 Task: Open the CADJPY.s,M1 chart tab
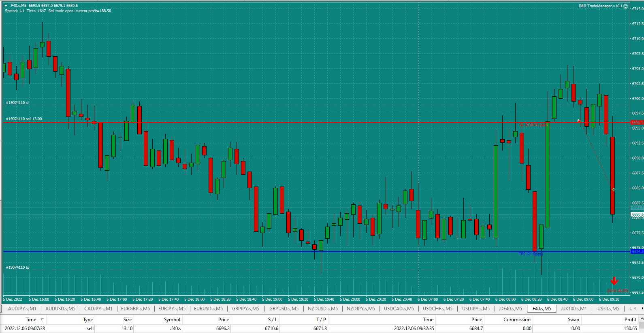click(x=98, y=309)
